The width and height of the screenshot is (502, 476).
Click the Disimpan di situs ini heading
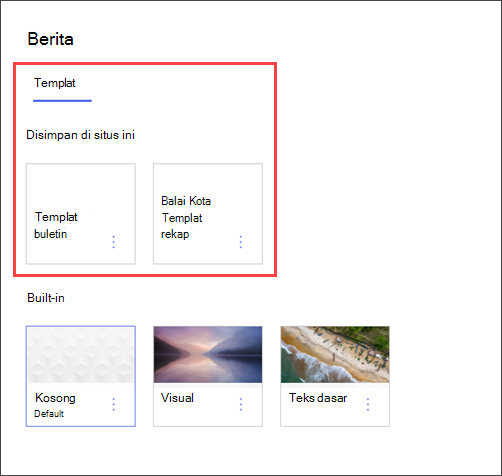coord(81,135)
